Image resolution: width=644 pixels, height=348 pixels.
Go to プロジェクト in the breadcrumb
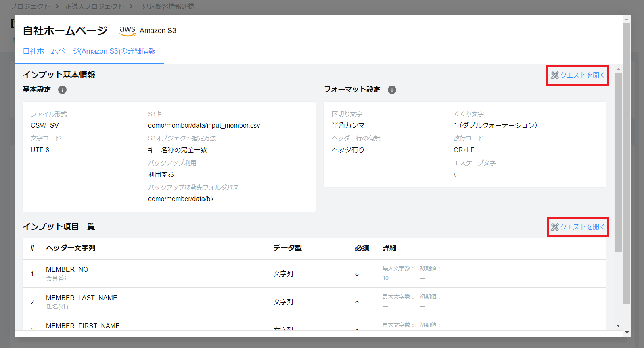pos(30,6)
